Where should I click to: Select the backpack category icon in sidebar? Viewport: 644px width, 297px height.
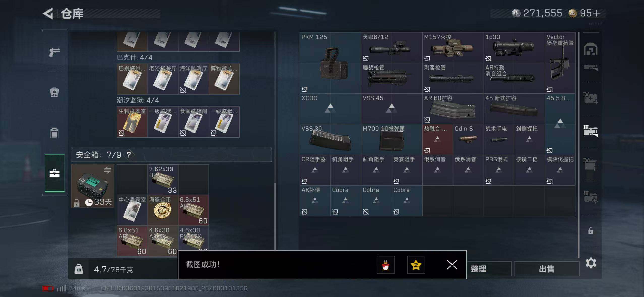pos(54,92)
